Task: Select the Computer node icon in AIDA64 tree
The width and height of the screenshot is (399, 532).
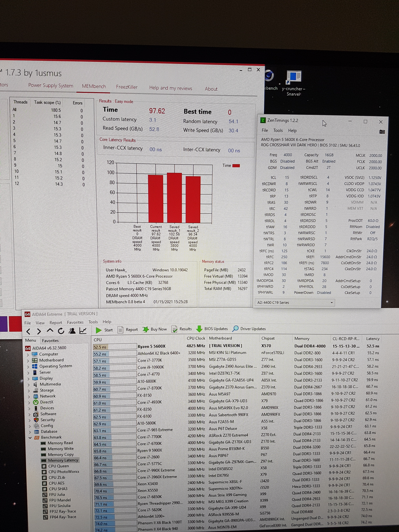Action: (x=35, y=354)
